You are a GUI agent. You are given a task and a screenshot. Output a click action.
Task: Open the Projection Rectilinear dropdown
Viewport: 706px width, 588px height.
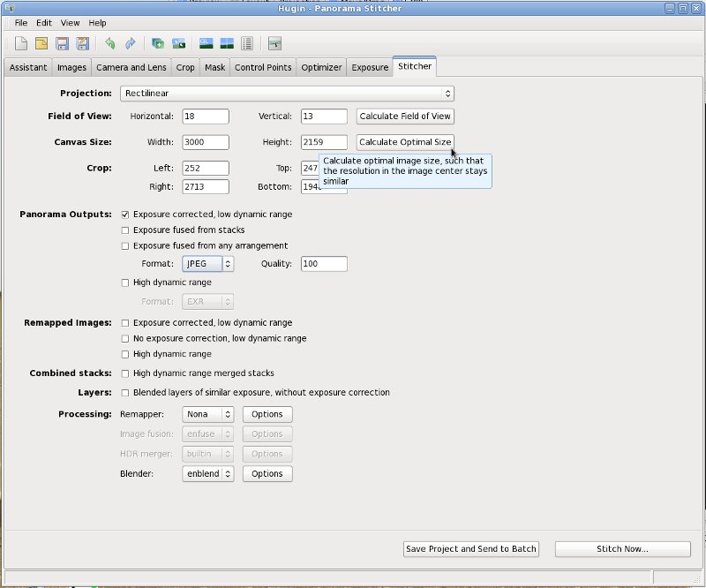click(x=287, y=94)
